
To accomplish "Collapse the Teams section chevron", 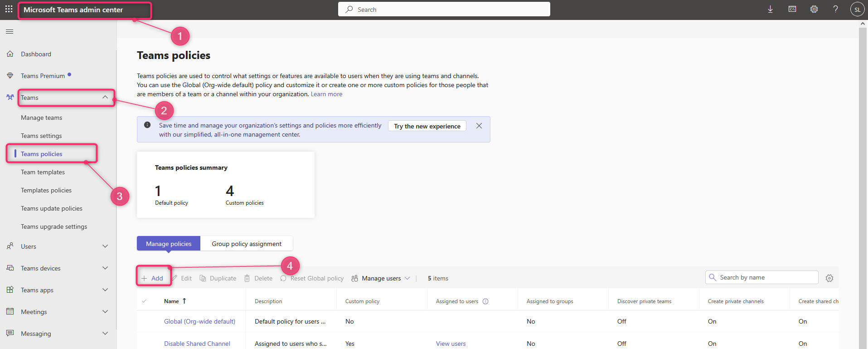I will coord(105,97).
